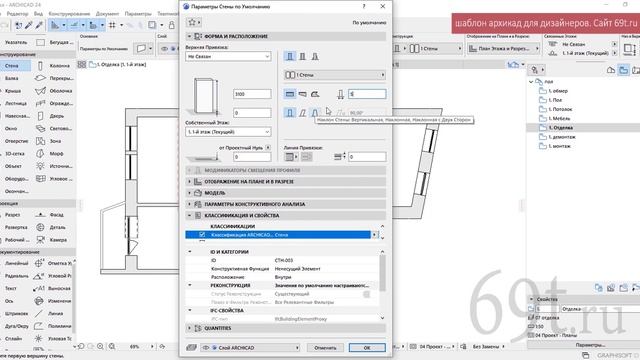Choose the composite wall structure icon
Viewport: 640px width, 360px height.
(302, 56)
